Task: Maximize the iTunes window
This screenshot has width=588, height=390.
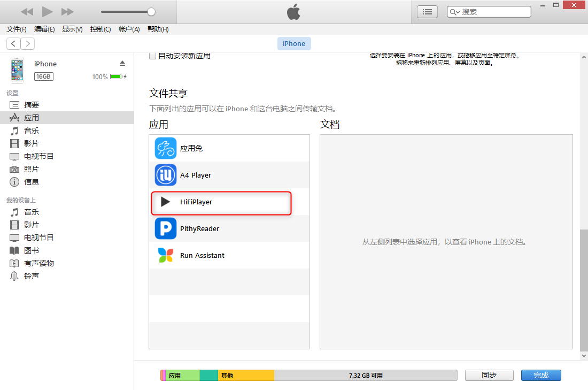Action: [556, 5]
